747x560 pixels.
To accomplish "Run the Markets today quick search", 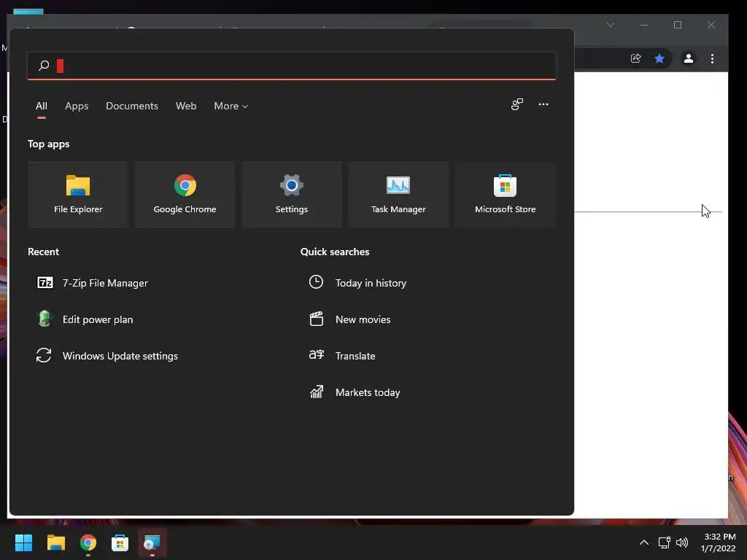I will coord(355,392).
